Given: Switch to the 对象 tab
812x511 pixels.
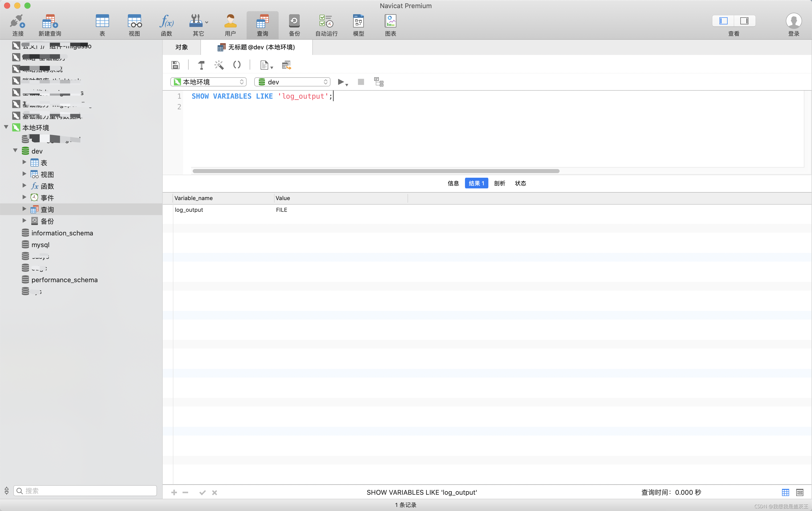Looking at the screenshot, I should (182, 47).
